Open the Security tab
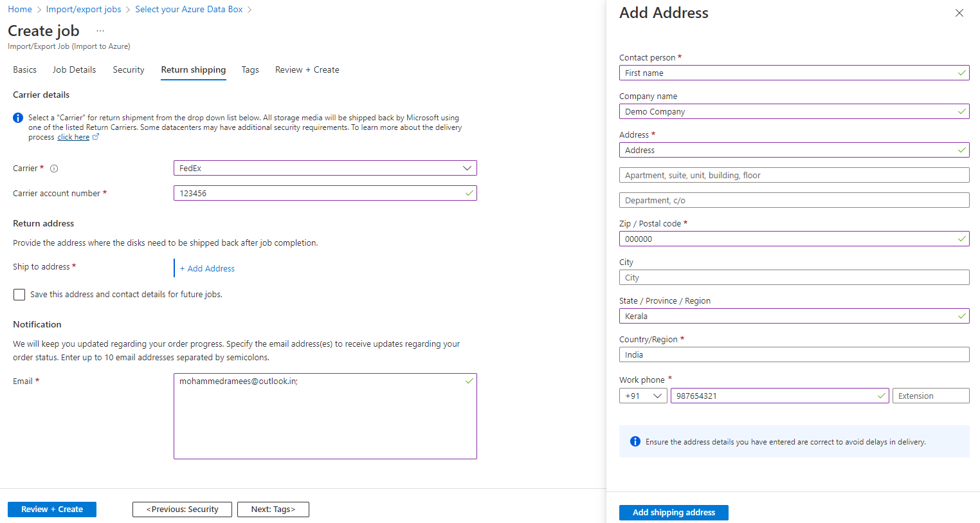Screen dimensions: 980x523 [x=129, y=69]
